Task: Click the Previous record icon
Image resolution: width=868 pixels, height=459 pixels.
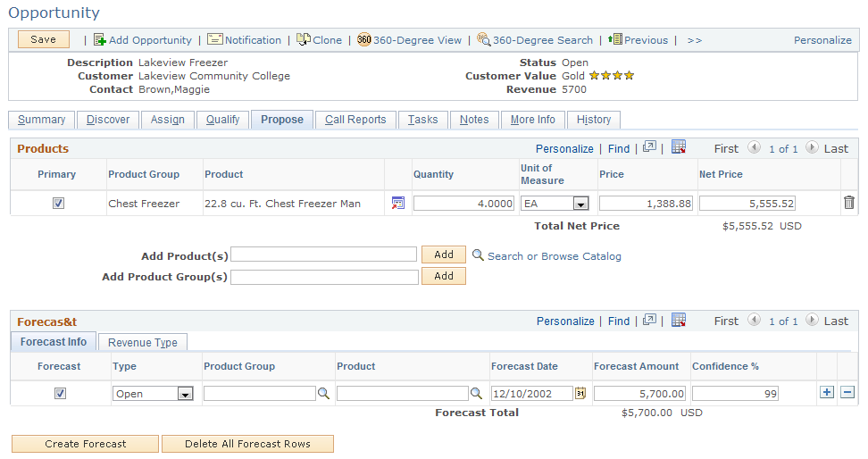Action: pyautogui.click(x=615, y=39)
